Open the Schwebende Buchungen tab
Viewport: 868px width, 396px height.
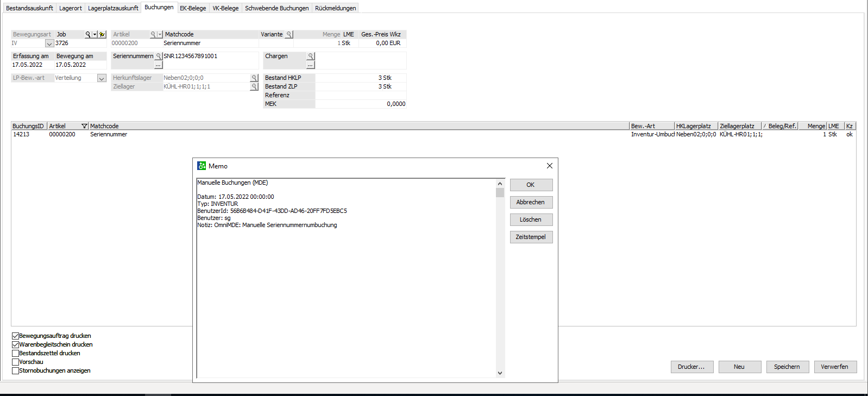pyautogui.click(x=276, y=8)
